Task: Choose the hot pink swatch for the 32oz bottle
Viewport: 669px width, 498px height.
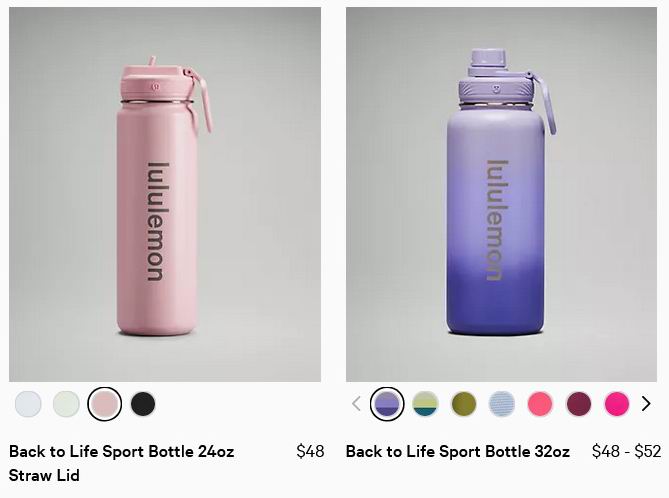Action: [x=617, y=404]
